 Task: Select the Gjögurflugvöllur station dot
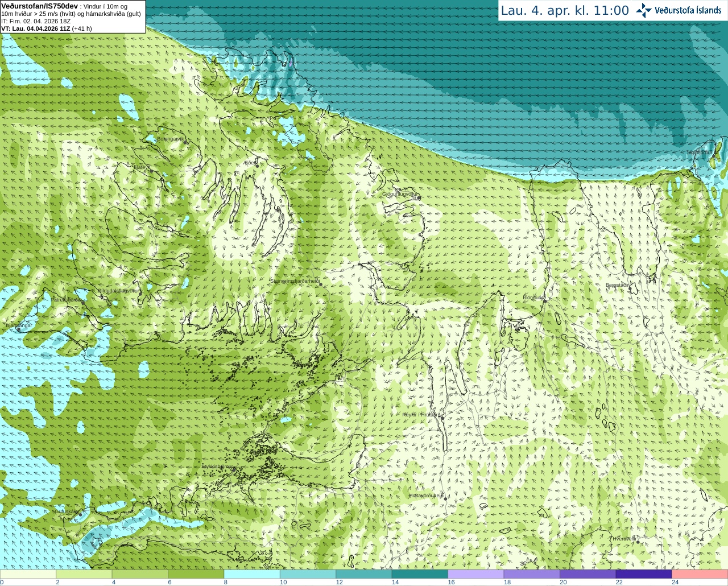pos(419,197)
